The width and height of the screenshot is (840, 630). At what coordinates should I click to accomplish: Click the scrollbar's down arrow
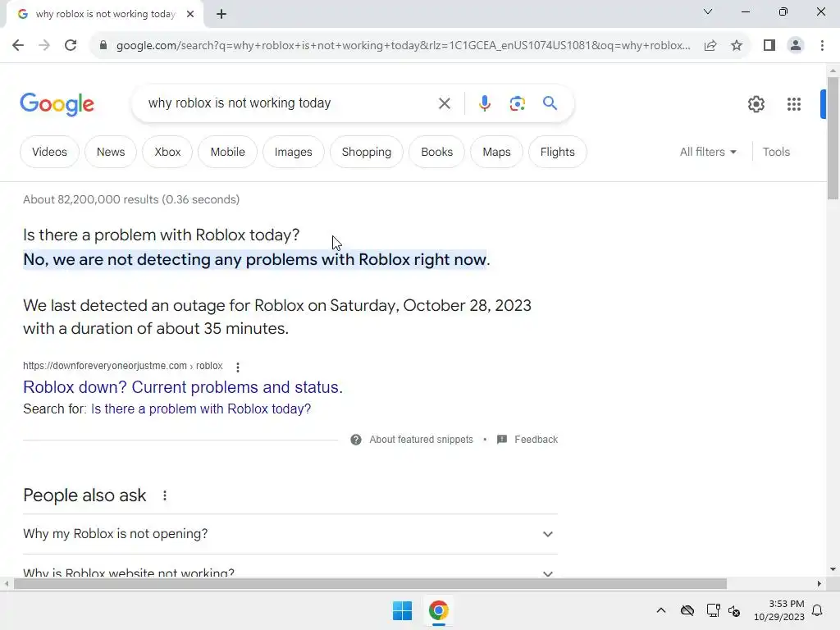click(x=833, y=569)
